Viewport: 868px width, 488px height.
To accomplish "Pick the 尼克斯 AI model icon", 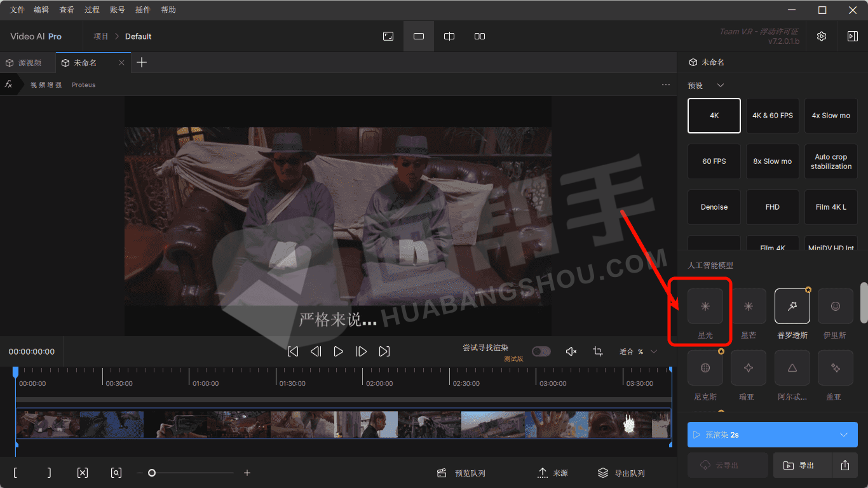I will (705, 368).
